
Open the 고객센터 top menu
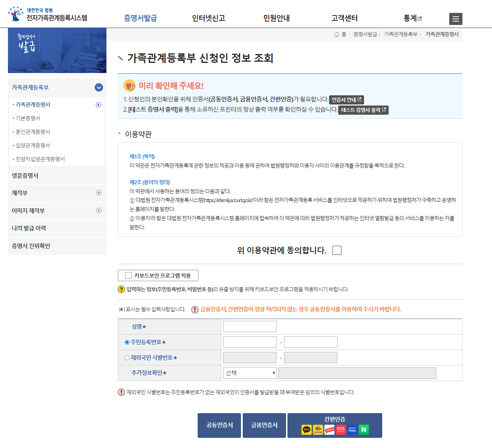[x=345, y=18]
